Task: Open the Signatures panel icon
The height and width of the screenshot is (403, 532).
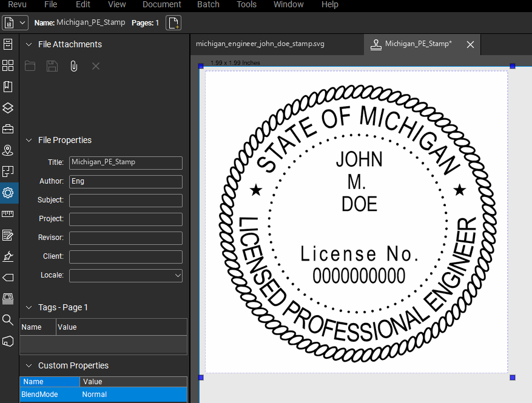Action: click(8, 256)
